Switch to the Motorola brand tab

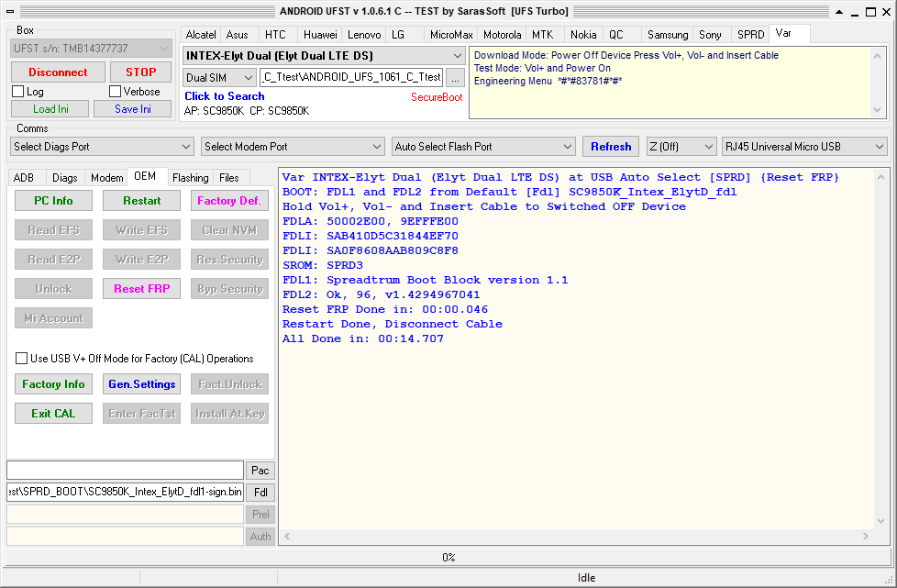tap(502, 35)
